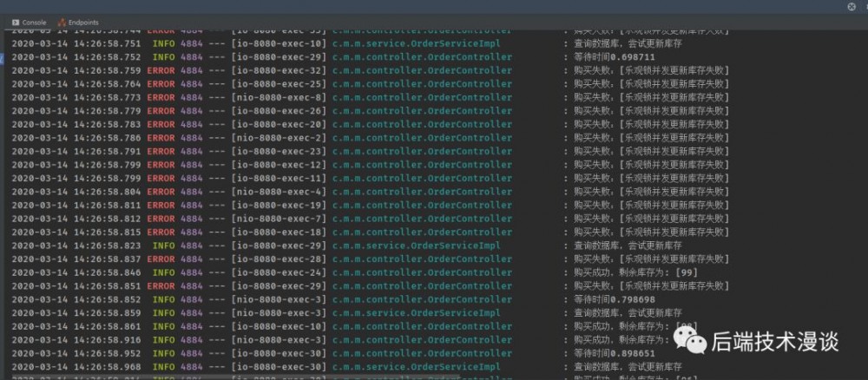Click thread name [io-8080-exec-28]
Image resolution: width=868 pixels, height=380 pixels.
click(x=279, y=259)
